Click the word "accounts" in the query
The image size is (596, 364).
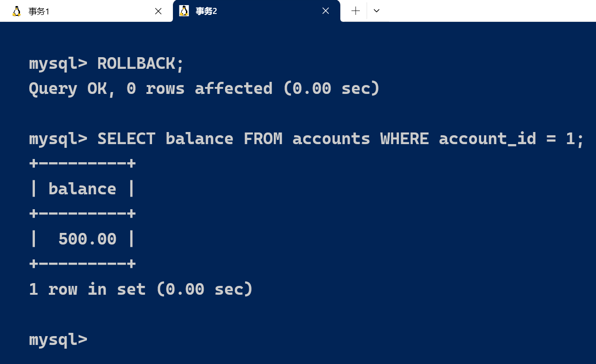tap(331, 139)
